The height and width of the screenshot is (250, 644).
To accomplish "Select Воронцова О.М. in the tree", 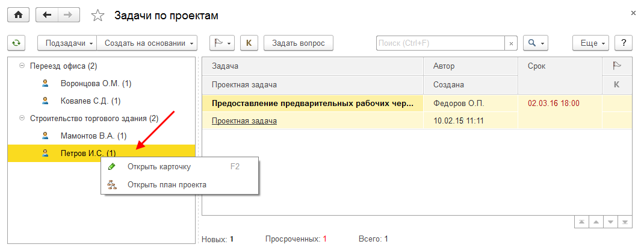I will coord(96,84).
